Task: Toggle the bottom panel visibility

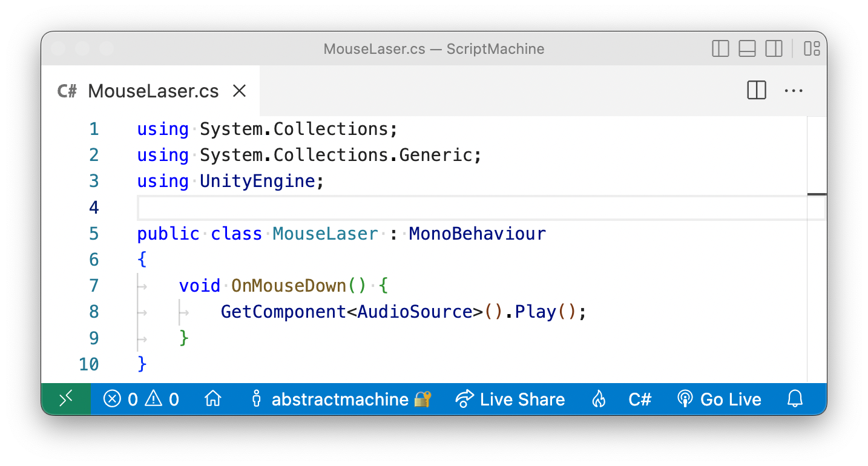Action: click(747, 48)
